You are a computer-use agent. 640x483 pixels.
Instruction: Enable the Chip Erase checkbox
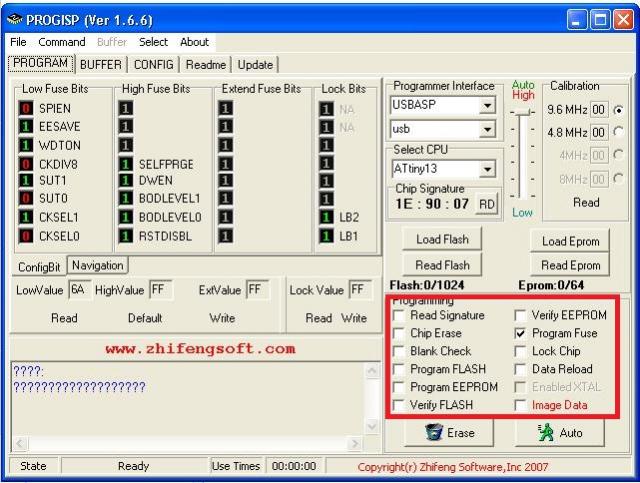point(400,333)
